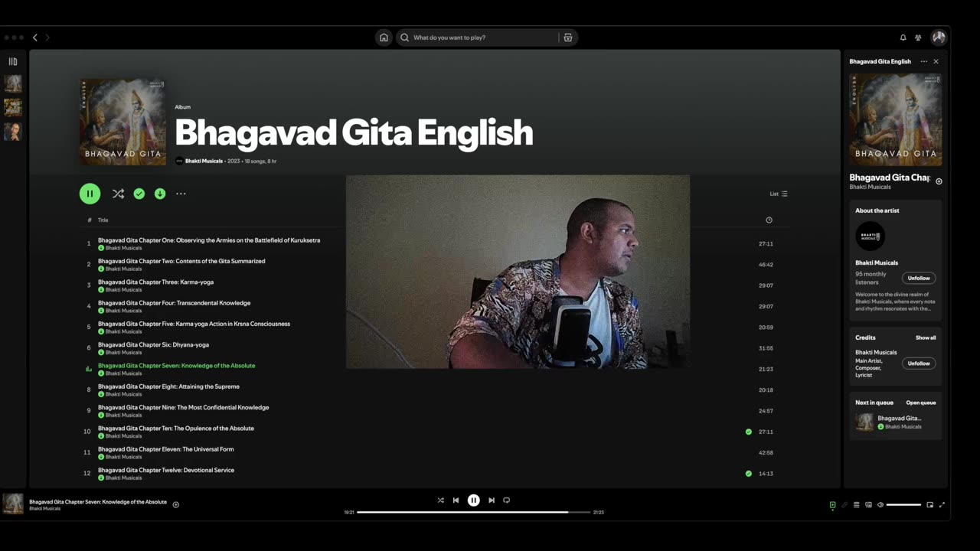980x551 pixels.
Task: Click Bhakti Musicals round logo in About
Action: 870,236
